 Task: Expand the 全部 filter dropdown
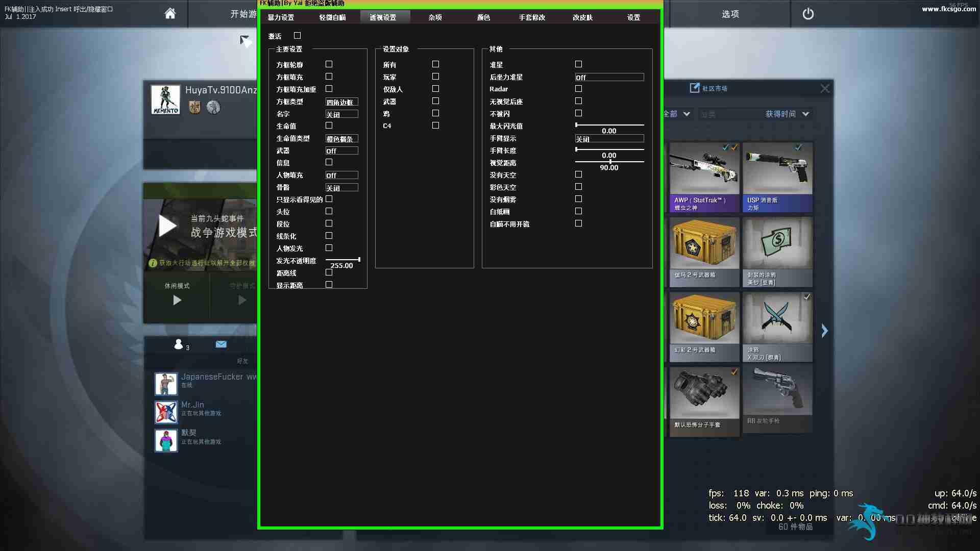tap(677, 114)
